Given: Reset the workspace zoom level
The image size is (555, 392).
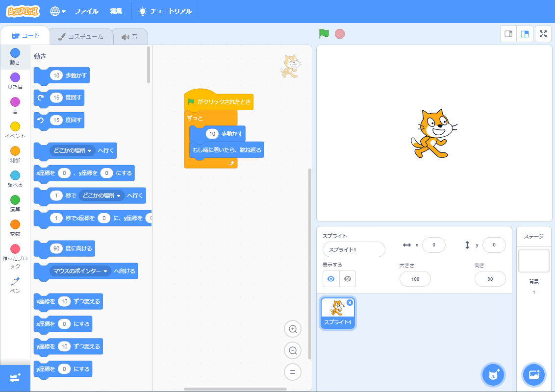Looking at the screenshot, I should [293, 372].
